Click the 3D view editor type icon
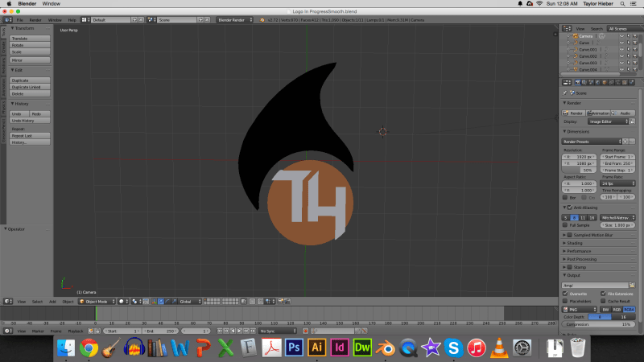This screenshot has height=362, width=644. tap(8, 301)
